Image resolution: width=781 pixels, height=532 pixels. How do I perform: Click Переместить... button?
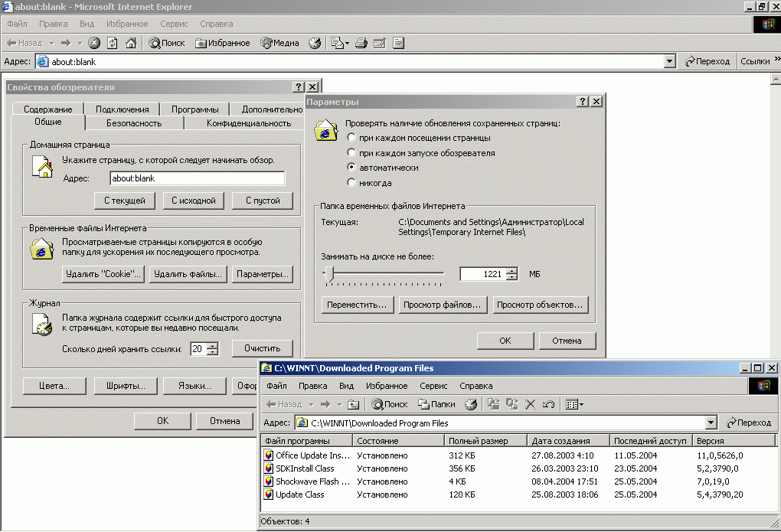(x=357, y=305)
